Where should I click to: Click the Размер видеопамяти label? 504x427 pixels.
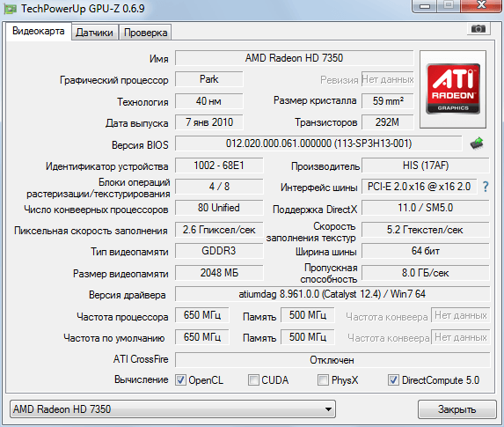[x=121, y=274]
